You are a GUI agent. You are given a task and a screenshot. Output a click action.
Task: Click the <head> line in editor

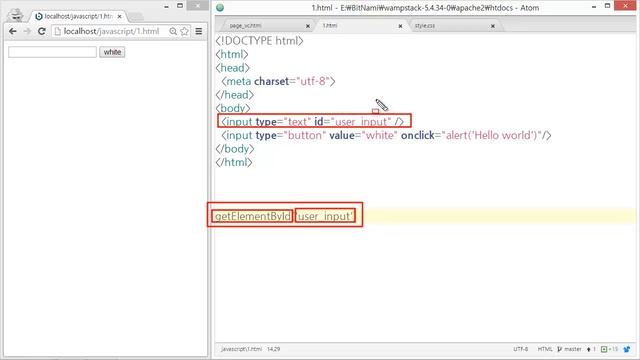[233, 68]
